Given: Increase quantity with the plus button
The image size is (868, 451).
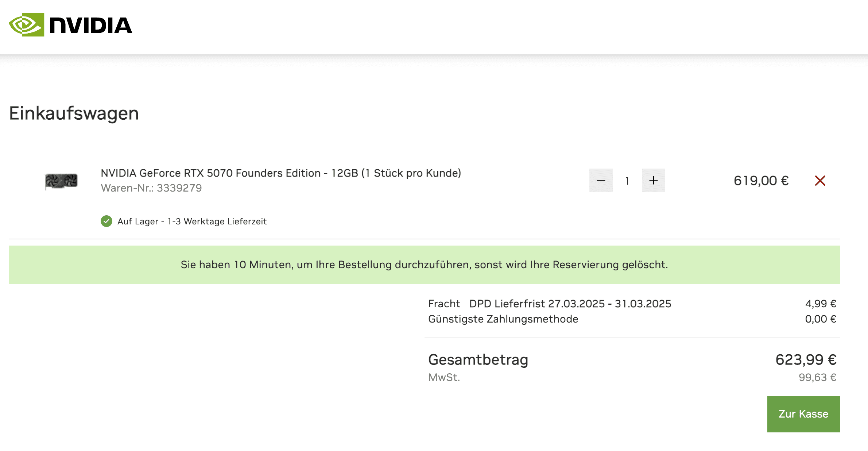Looking at the screenshot, I should pos(653,180).
